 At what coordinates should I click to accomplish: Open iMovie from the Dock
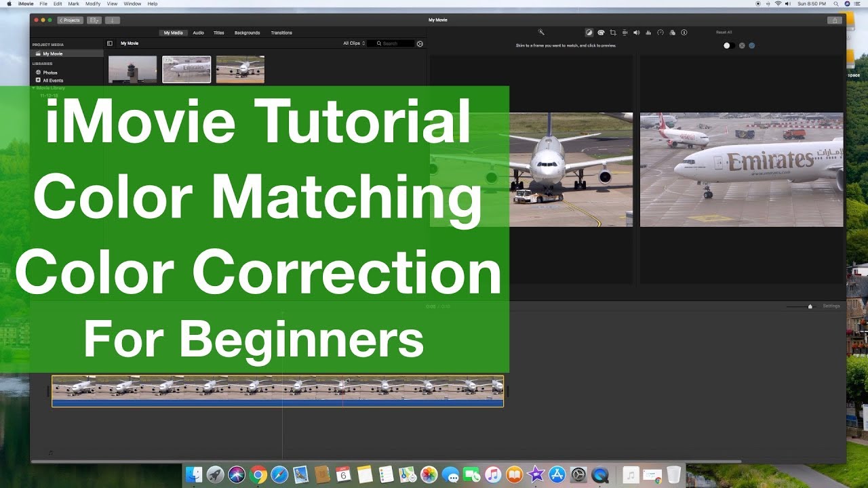point(536,474)
